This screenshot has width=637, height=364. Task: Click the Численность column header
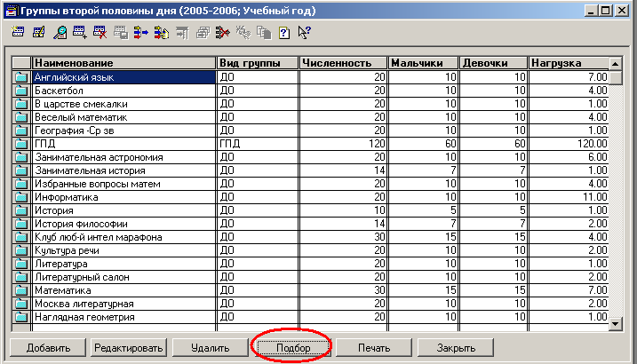(x=343, y=63)
